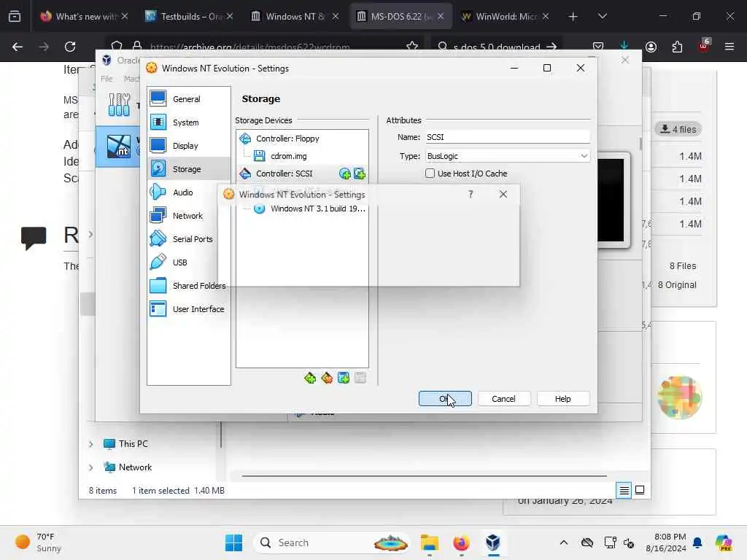The height and width of the screenshot is (560, 747).
Task: Open the Serial Ports settings category
Action: pyautogui.click(x=189, y=239)
